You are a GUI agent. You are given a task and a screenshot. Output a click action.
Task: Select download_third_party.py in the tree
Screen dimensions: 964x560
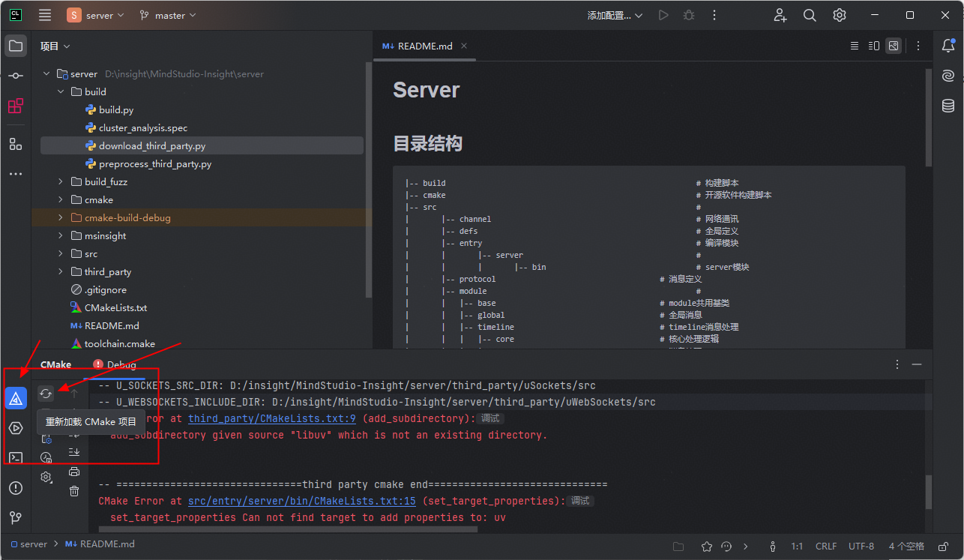tap(201, 145)
